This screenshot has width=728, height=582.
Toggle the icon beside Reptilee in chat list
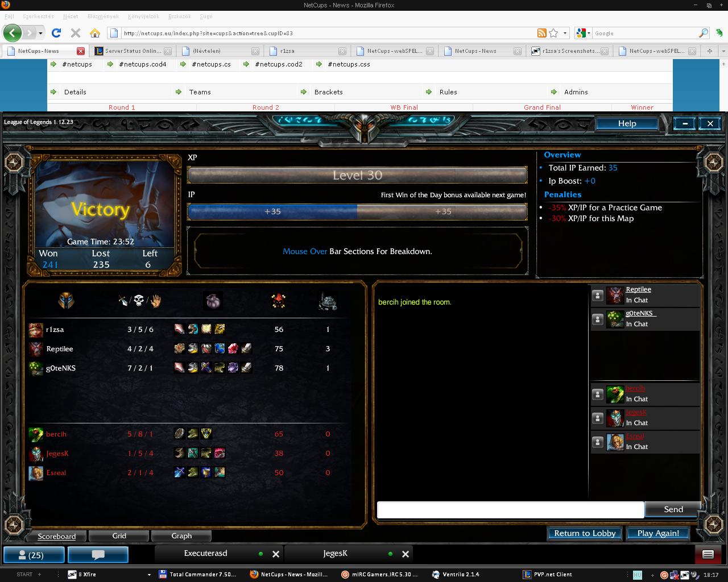pyautogui.click(x=597, y=295)
